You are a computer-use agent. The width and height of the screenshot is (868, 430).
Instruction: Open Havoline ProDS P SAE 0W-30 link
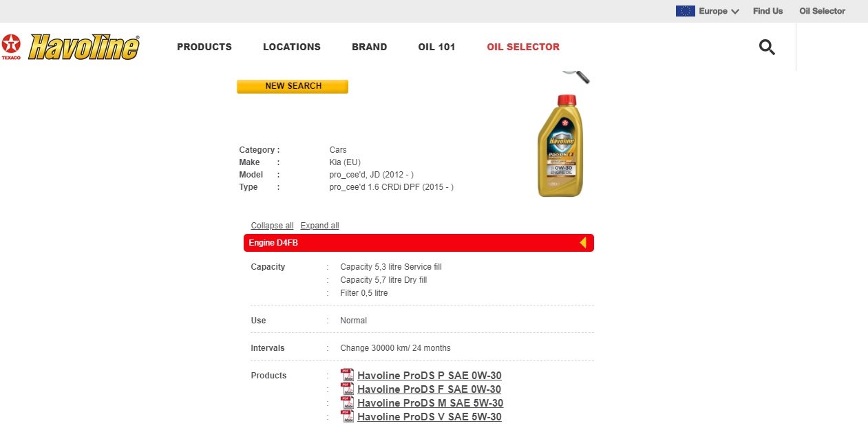[430, 376]
